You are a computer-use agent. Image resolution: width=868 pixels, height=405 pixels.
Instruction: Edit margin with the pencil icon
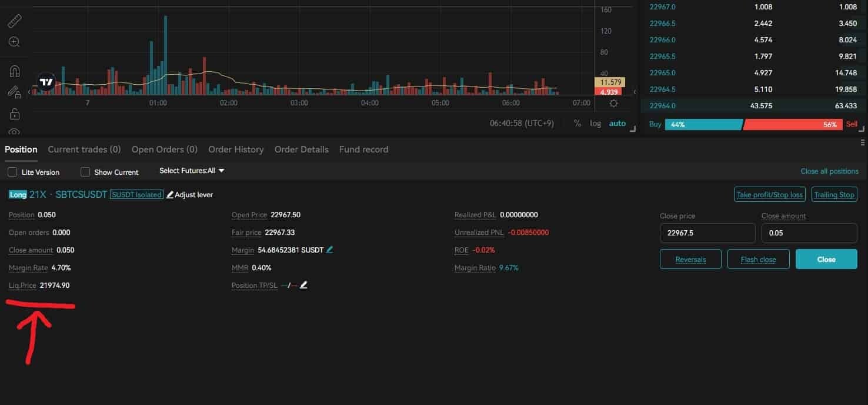(329, 250)
